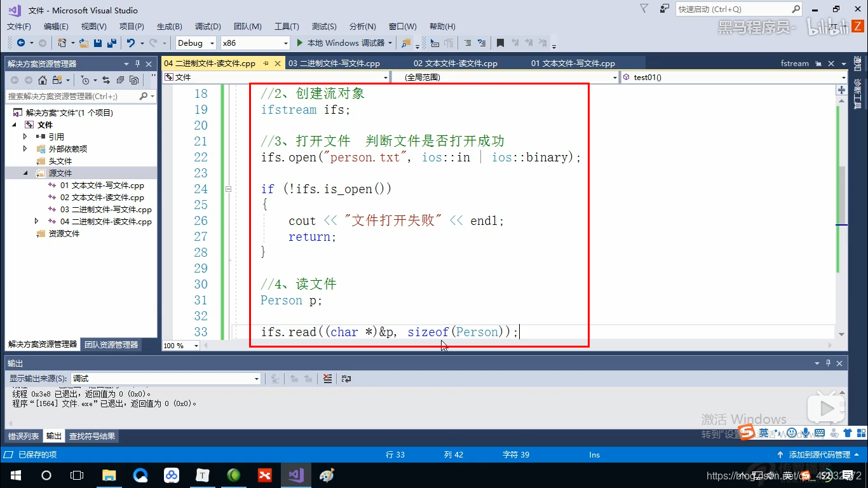868x488 pixels.
Task: Click the Undo arrow icon
Action: click(x=131, y=43)
